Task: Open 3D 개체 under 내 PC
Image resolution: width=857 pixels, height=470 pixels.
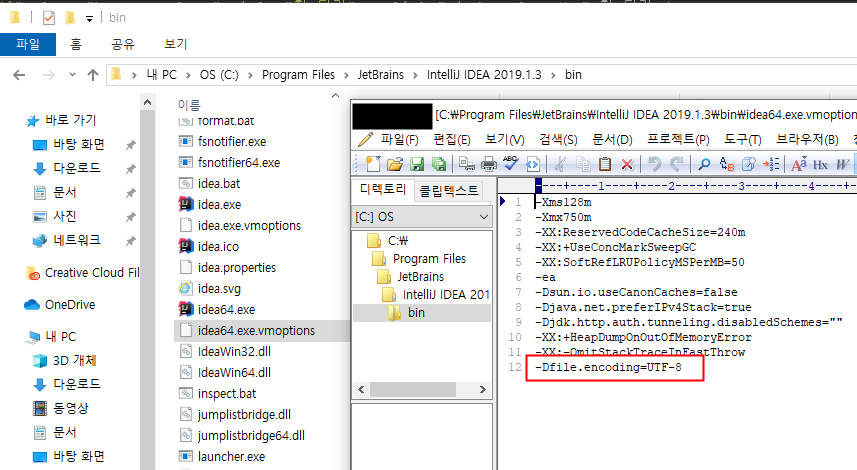Action: click(x=74, y=361)
